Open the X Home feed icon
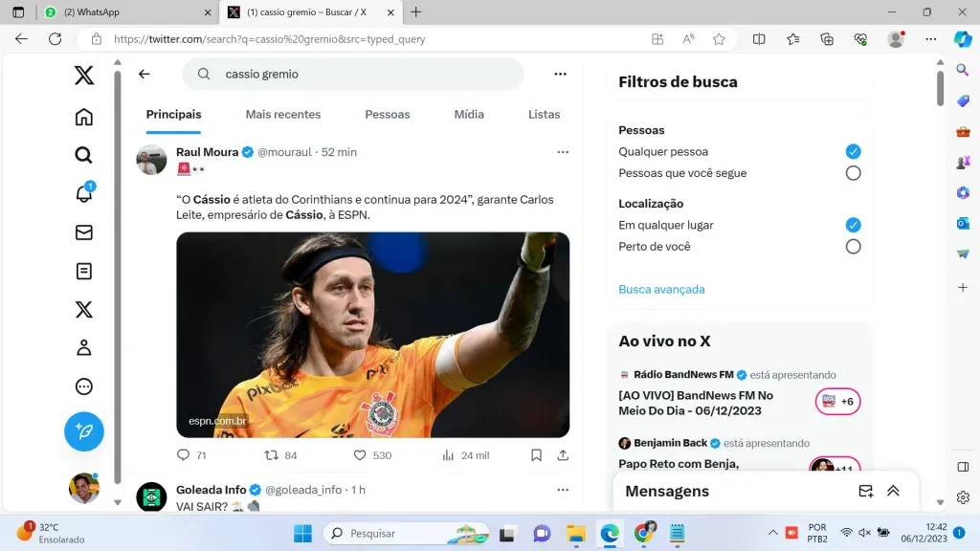The height and width of the screenshot is (551, 980). 84,117
